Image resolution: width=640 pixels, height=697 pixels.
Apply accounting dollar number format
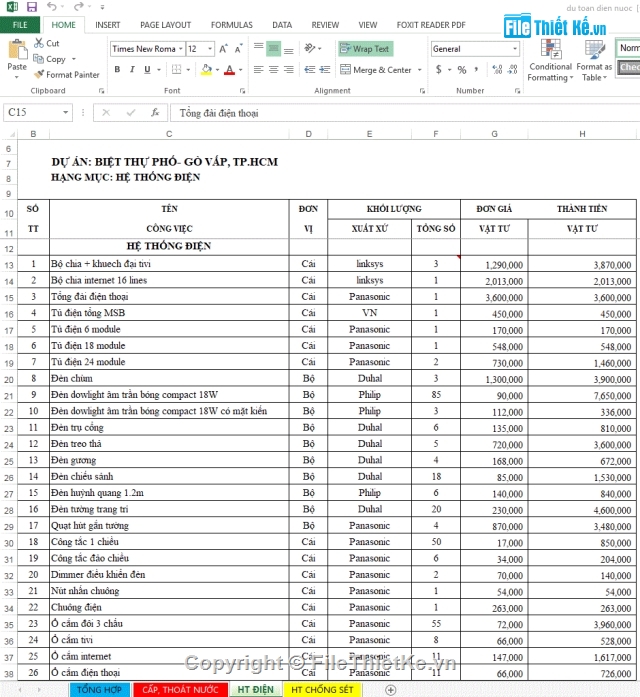pyautogui.click(x=439, y=70)
